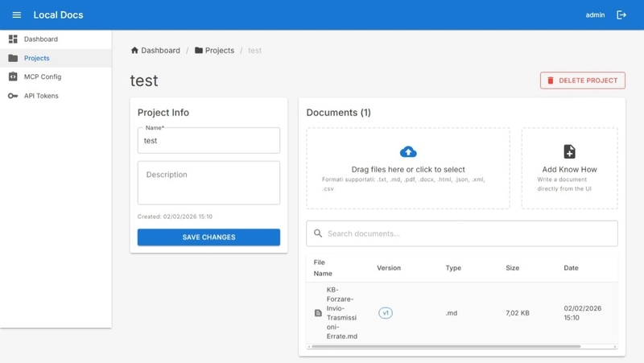The image size is (644, 363).
Task: Click the markdown file icon in document row
Action: pos(318,313)
